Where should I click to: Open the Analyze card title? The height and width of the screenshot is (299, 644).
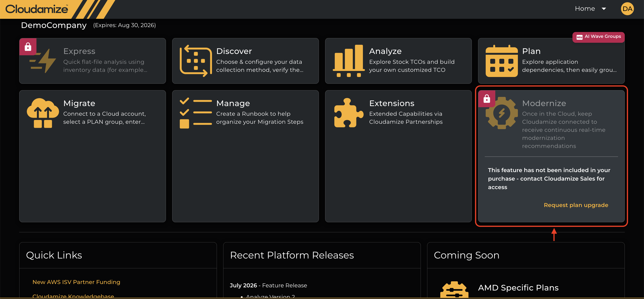point(385,51)
